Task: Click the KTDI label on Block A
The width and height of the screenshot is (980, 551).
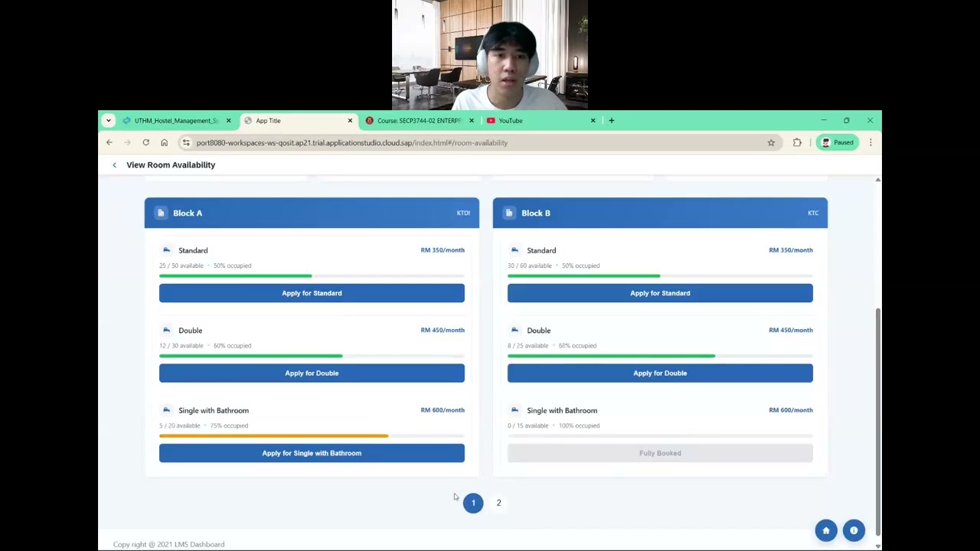Action: tap(463, 213)
